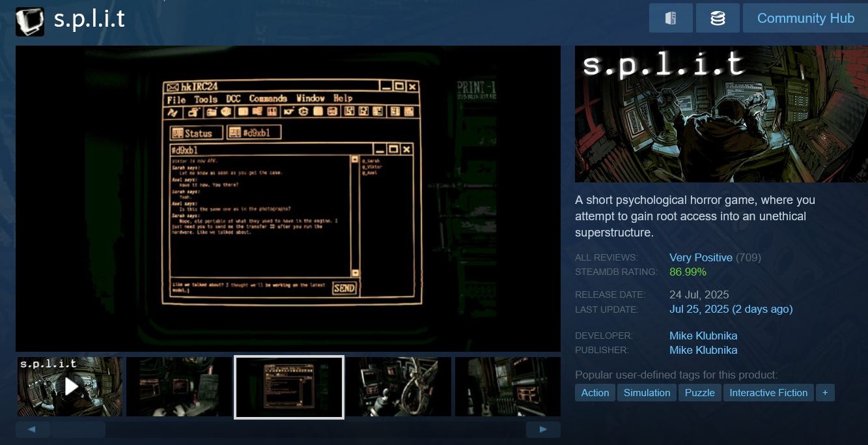Click the s.p.l.i.t header capsule artwork
This screenshot has height=445, width=868.
(x=721, y=114)
